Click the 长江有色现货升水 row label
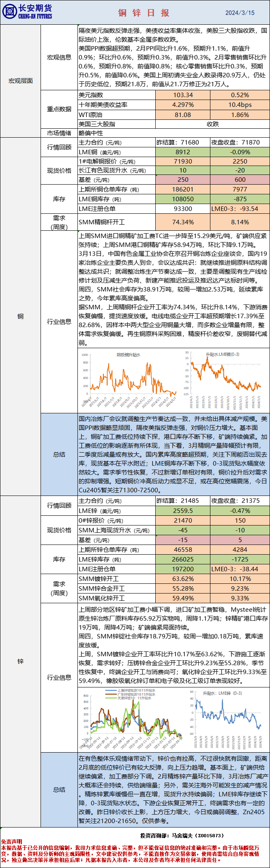 point(117,170)
